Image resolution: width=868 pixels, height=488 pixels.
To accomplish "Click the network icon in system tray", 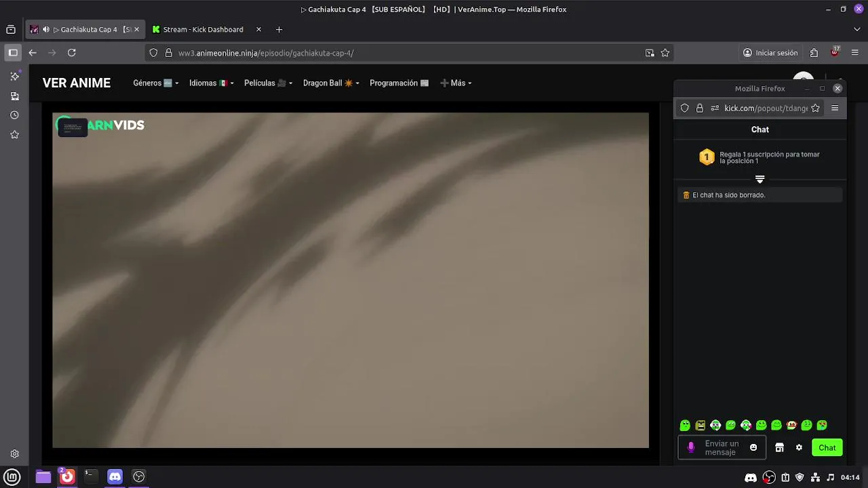I will point(815,477).
